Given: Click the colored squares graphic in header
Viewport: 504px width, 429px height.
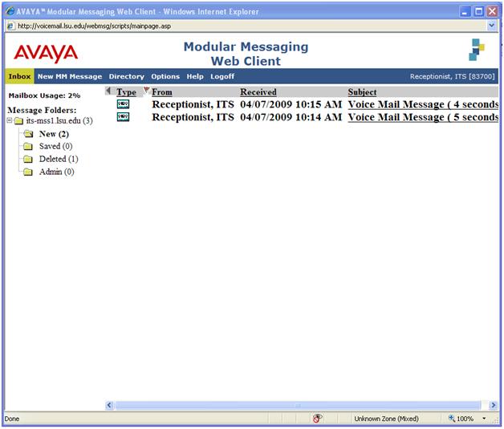Looking at the screenshot, I should tap(477, 50).
